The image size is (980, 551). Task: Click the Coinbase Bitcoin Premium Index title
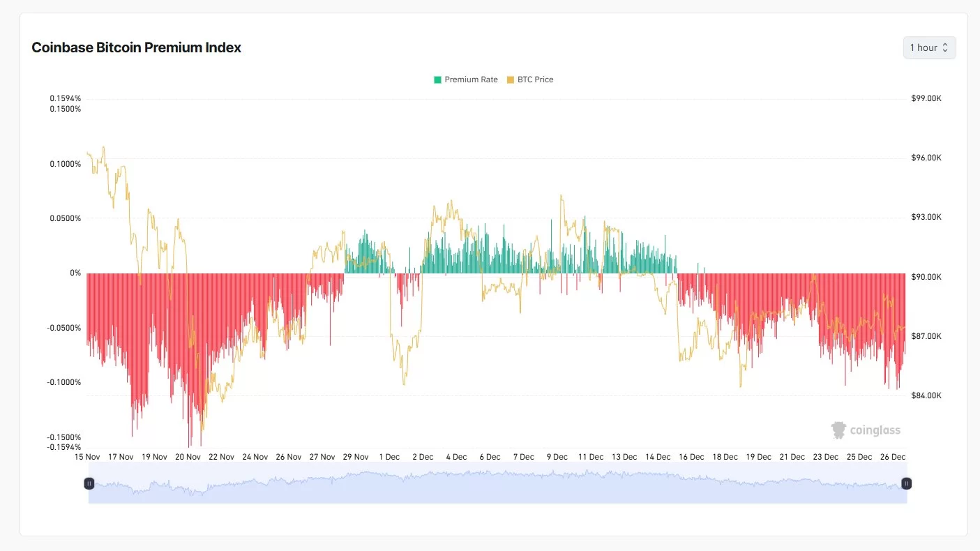pos(137,47)
